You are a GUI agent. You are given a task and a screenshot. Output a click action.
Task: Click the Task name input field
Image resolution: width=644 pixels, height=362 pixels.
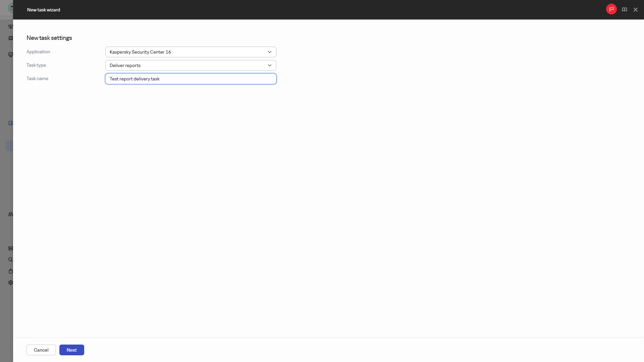click(x=191, y=79)
